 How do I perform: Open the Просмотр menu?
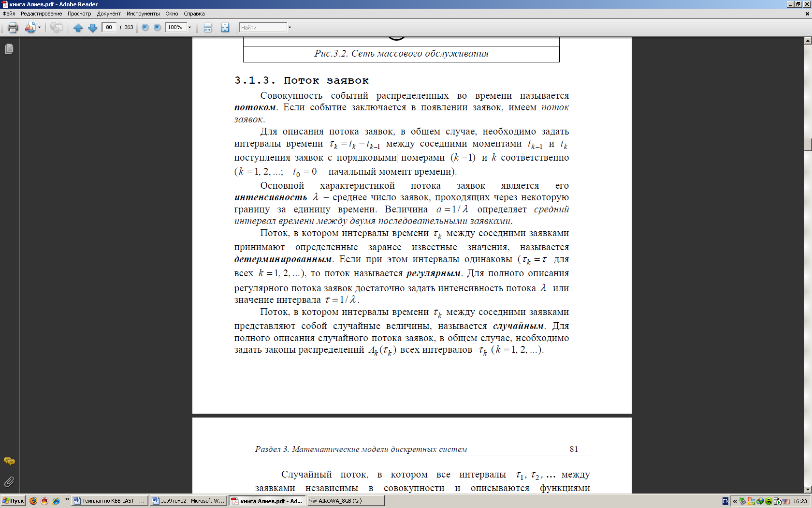79,14
